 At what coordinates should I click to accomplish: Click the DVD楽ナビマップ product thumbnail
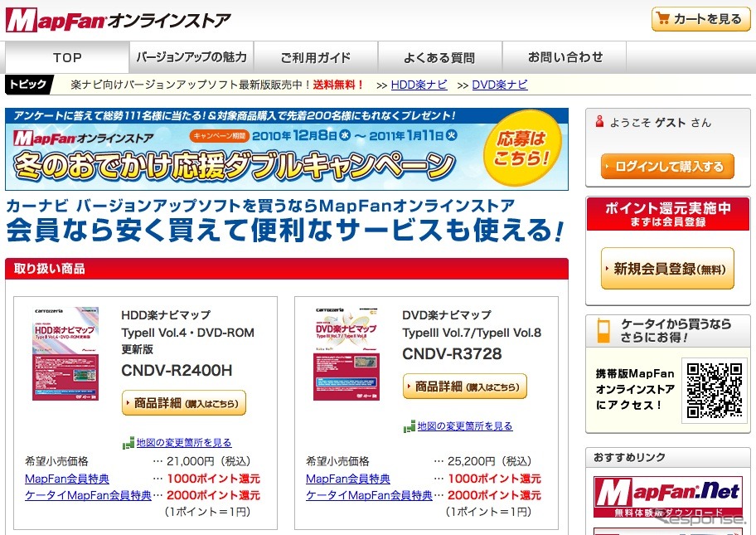point(346,354)
